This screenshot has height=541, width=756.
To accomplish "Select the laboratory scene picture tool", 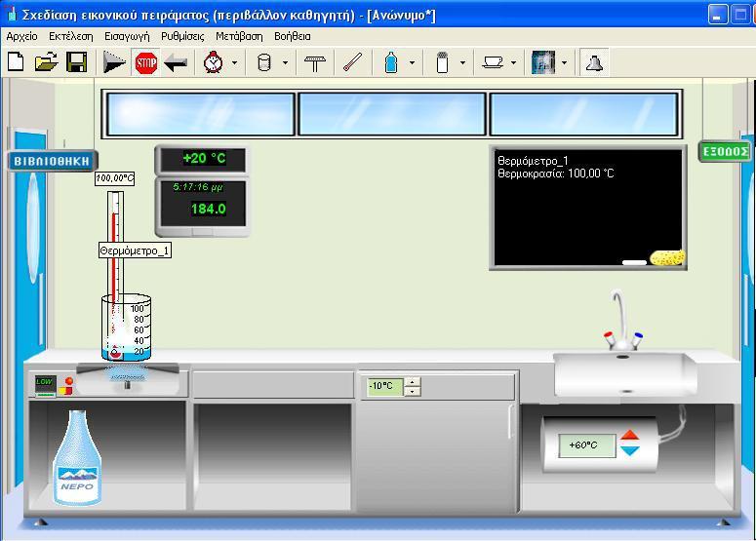I will click(543, 62).
